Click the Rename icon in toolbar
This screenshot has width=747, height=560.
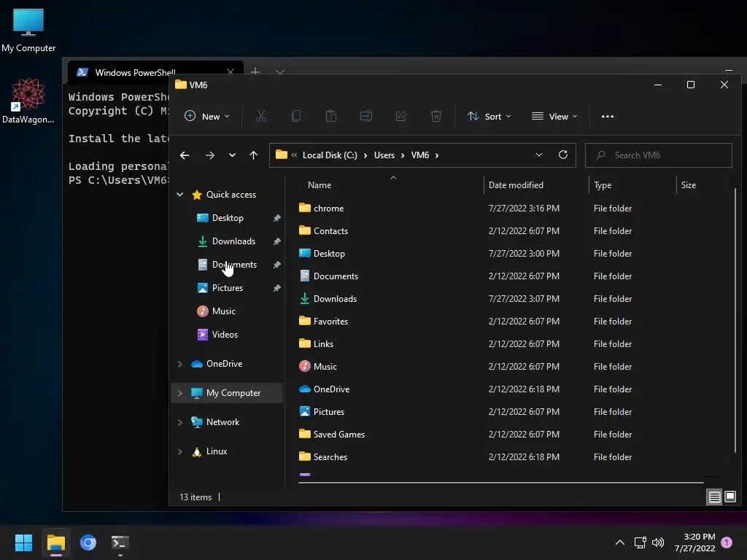click(366, 116)
